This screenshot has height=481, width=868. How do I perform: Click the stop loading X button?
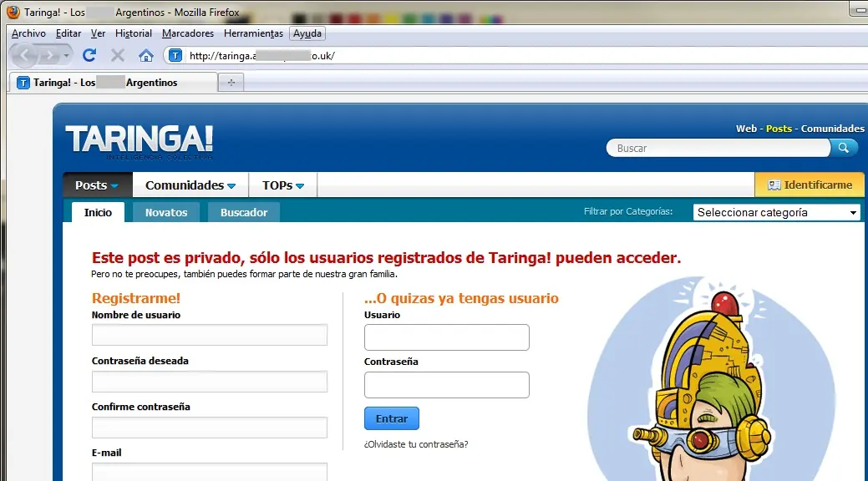point(117,55)
